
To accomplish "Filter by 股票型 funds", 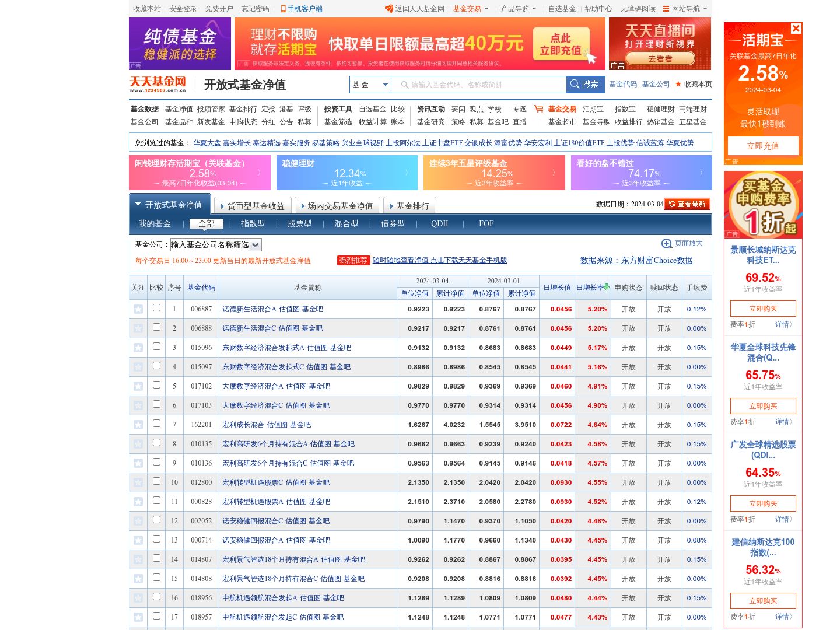I will tap(299, 224).
